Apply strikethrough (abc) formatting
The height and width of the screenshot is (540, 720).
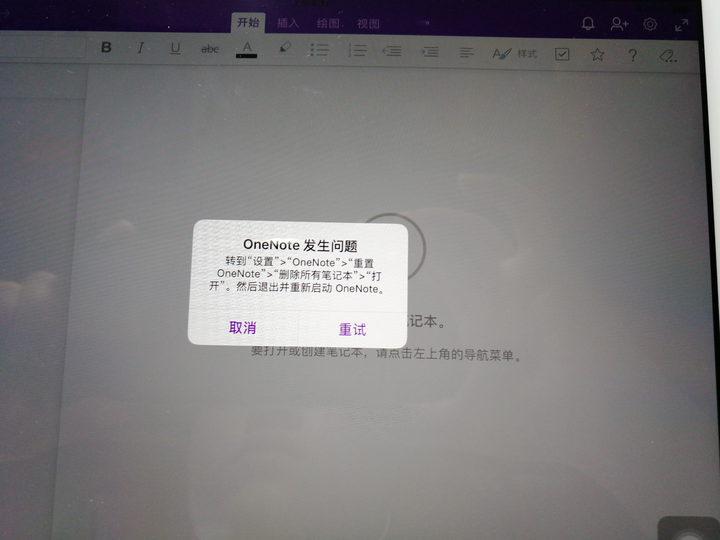click(x=210, y=49)
